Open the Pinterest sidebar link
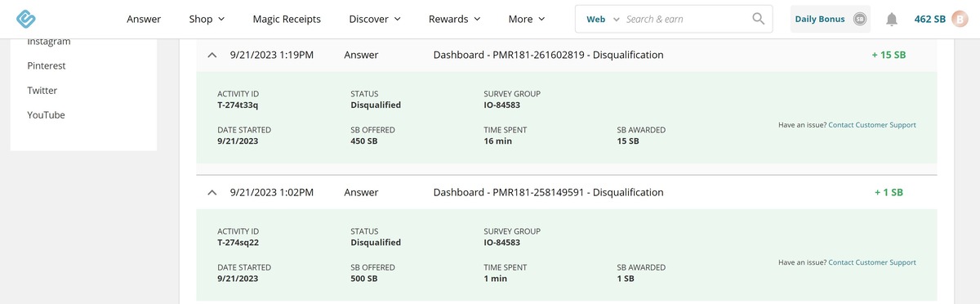The width and height of the screenshot is (980, 304). (47, 66)
